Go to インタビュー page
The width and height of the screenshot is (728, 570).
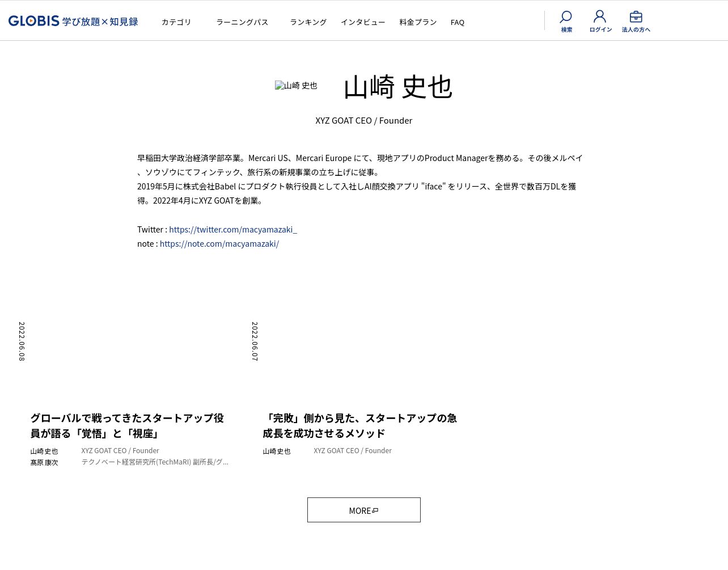tap(363, 22)
